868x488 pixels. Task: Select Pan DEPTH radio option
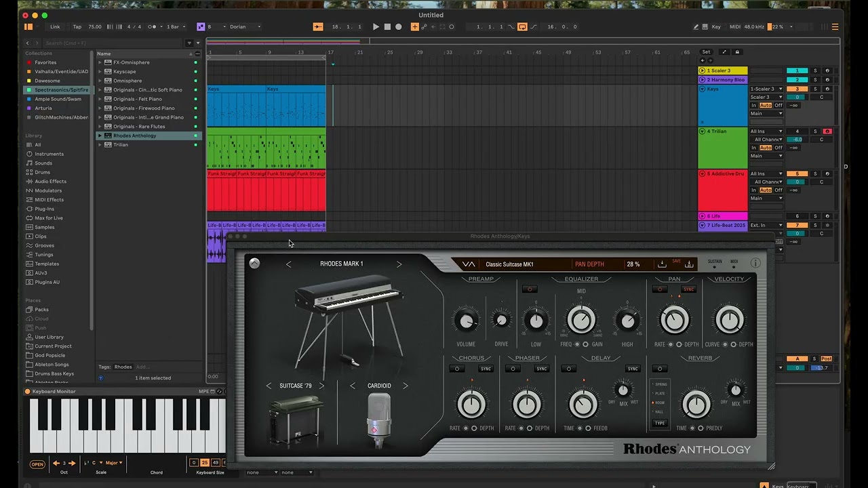[x=678, y=344]
